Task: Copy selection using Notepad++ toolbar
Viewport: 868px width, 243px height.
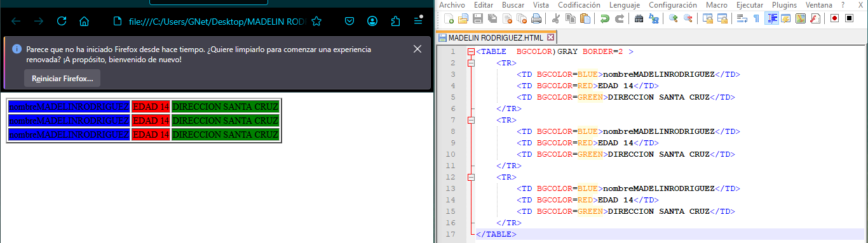Action: [571, 18]
